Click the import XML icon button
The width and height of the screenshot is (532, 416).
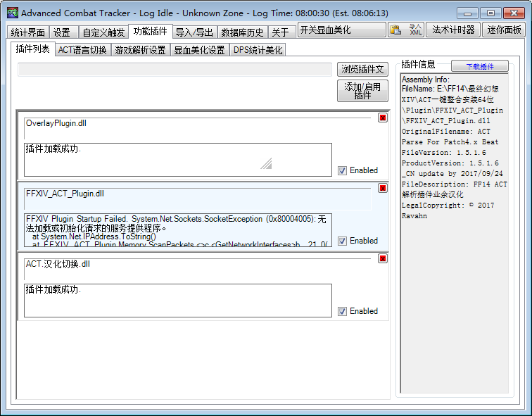click(x=415, y=30)
